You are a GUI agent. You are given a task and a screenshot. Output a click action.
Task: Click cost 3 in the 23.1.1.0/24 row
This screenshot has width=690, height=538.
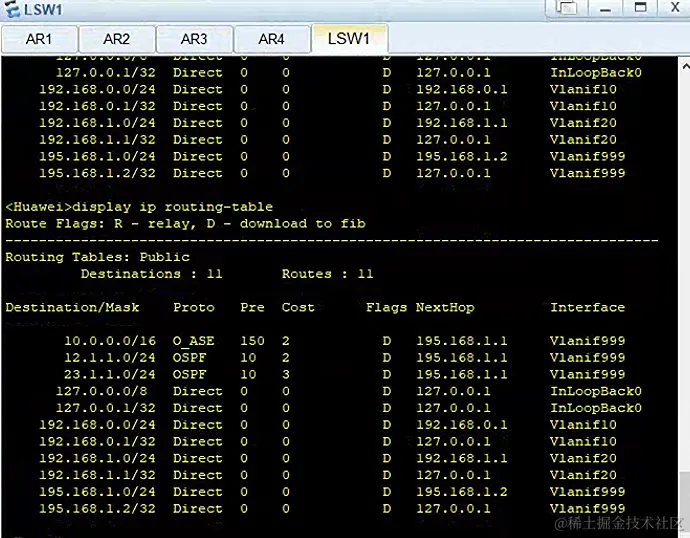286,374
